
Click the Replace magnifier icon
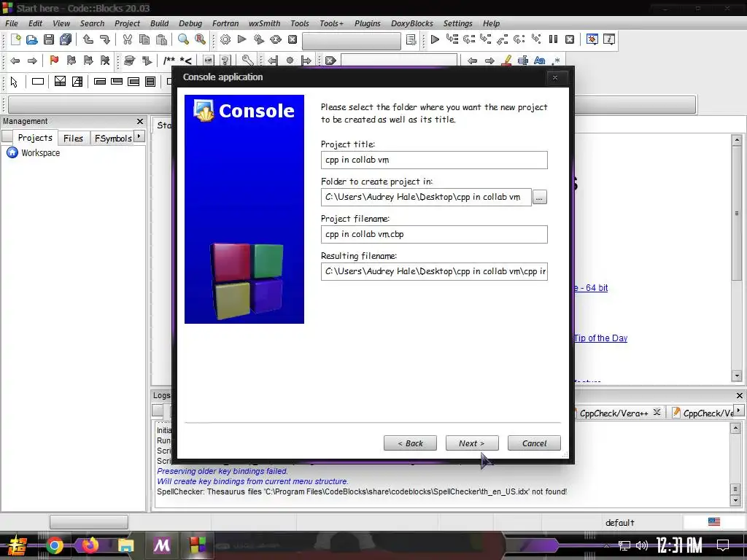(x=200, y=39)
